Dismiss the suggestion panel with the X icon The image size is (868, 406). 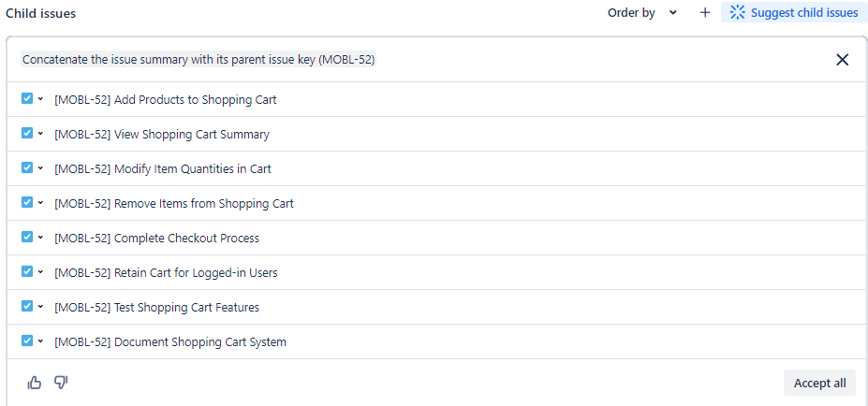pyautogui.click(x=842, y=60)
